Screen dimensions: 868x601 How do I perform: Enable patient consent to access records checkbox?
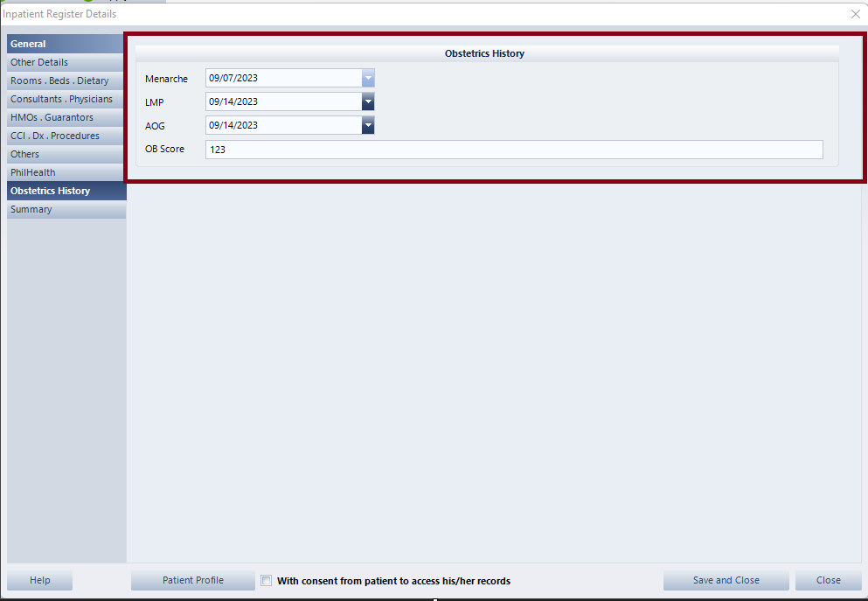click(x=267, y=581)
